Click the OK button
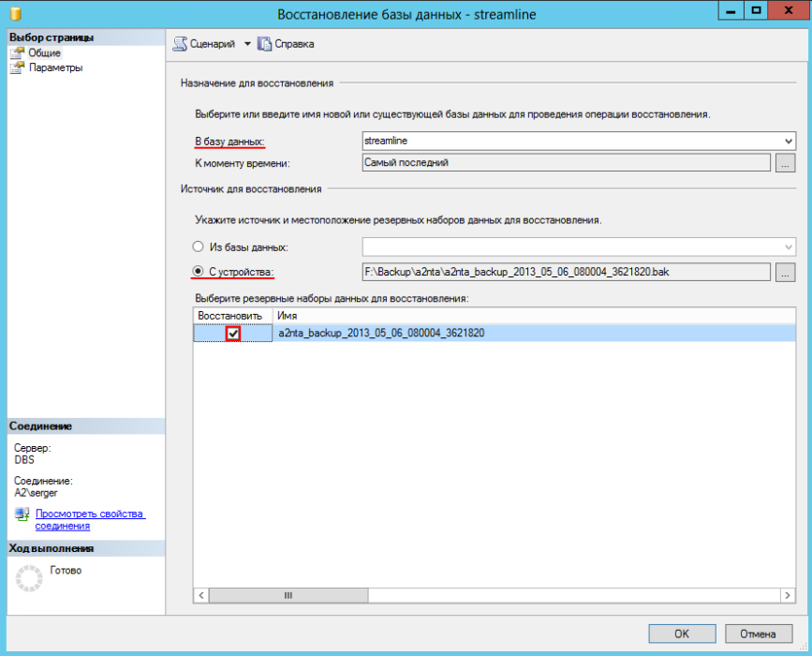Screen dimensions: 812x656 [682, 634]
